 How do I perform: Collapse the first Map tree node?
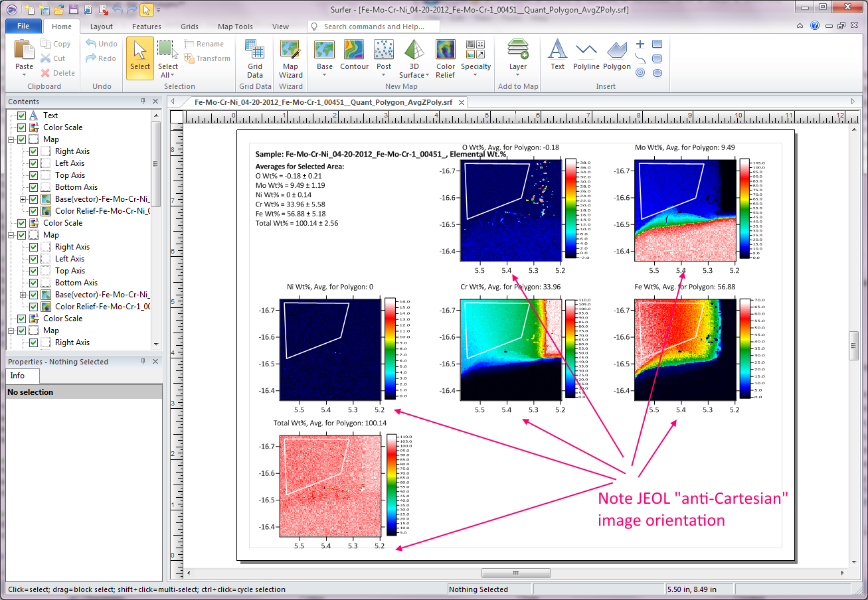11,139
